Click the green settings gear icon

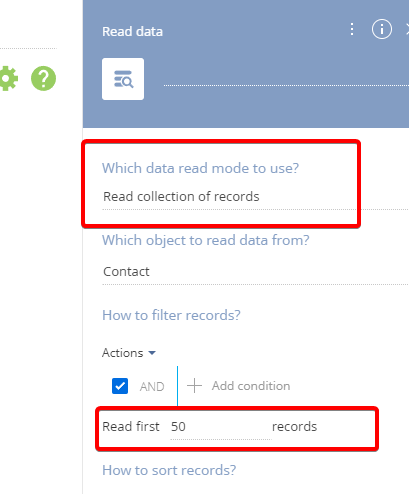tap(8, 78)
